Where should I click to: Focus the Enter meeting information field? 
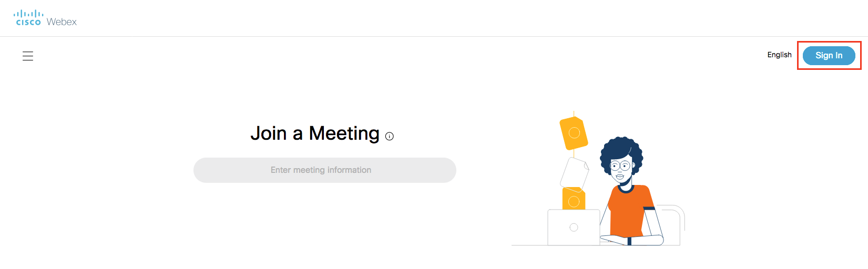tap(324, 170)
